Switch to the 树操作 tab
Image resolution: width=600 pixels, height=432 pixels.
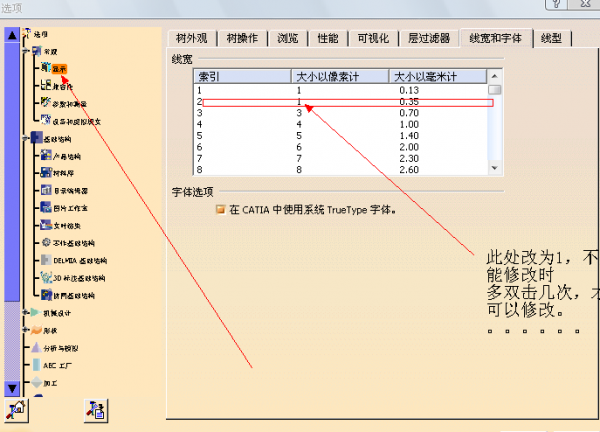[x=242, y=38]
